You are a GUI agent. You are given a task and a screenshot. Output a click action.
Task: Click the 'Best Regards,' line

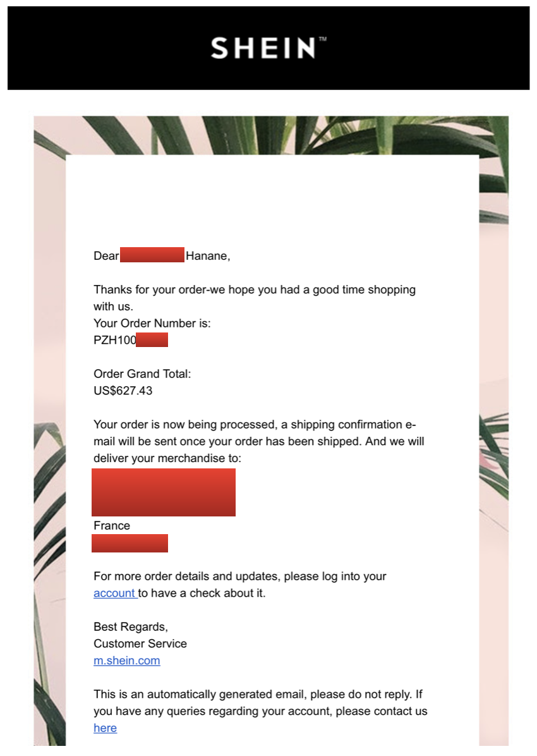(x=131, y=627)
